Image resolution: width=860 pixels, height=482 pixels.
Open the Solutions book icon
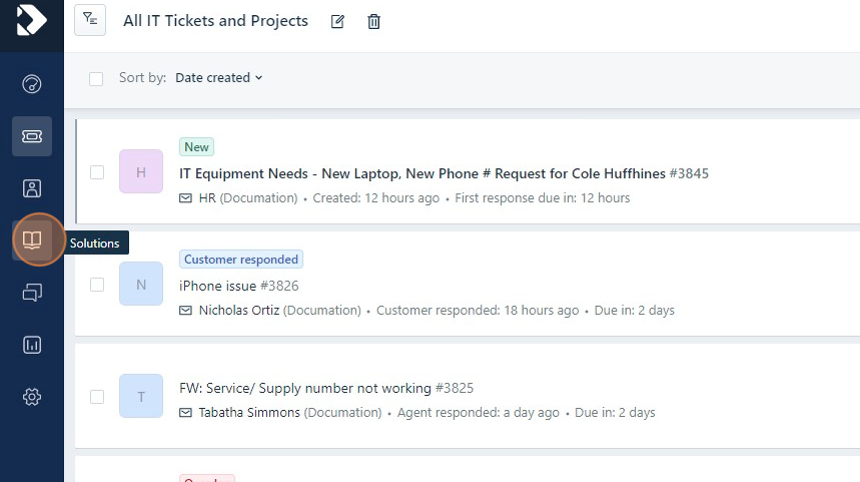32,241
